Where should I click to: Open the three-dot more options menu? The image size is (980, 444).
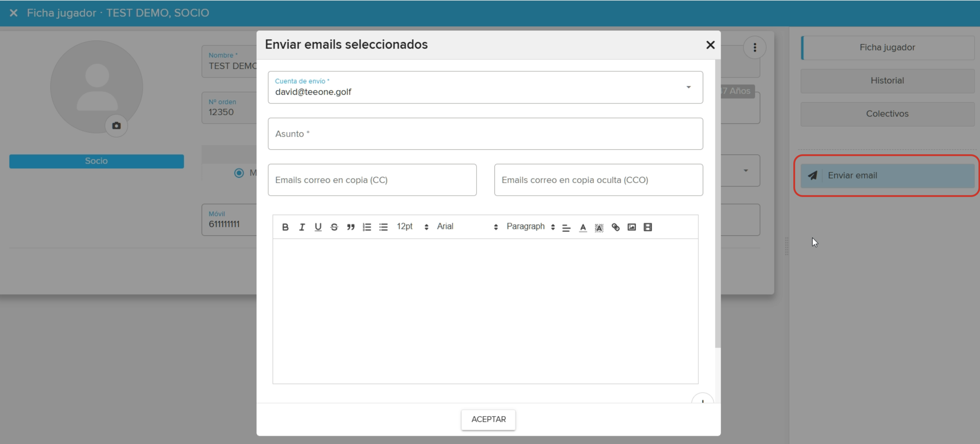coord(755,47)
